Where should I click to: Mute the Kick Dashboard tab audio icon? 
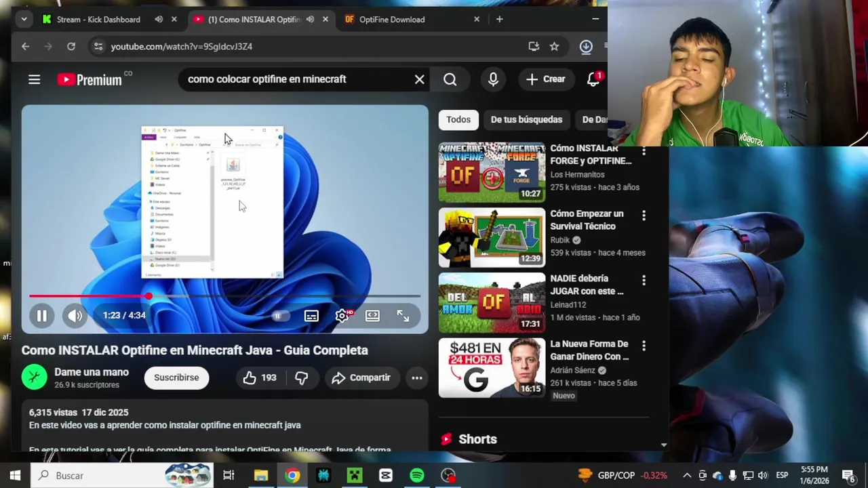(159, 20)
